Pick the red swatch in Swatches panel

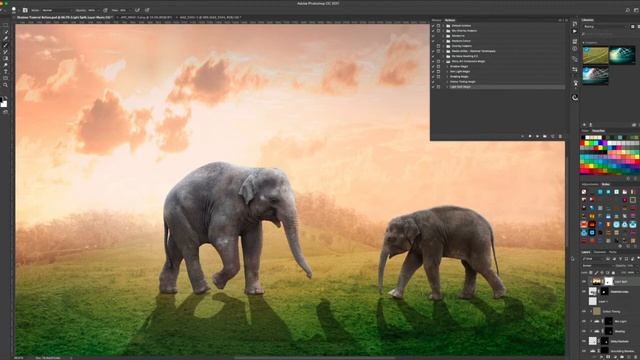coord(582,143)
